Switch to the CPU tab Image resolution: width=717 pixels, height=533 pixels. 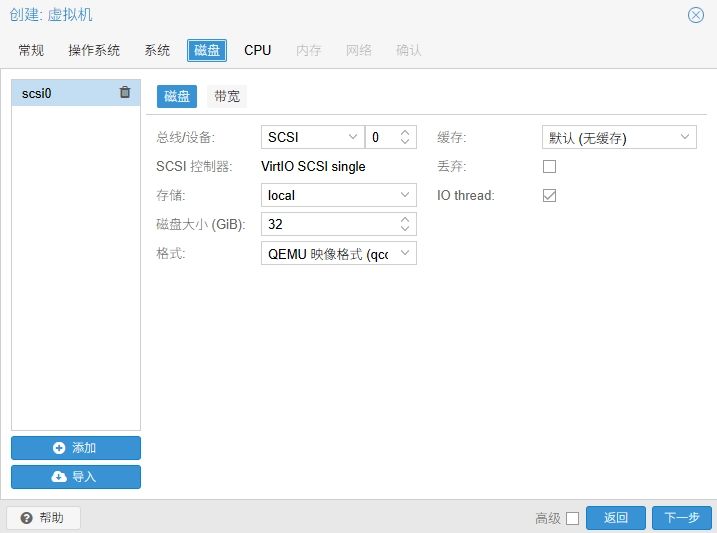click(257, 50)
